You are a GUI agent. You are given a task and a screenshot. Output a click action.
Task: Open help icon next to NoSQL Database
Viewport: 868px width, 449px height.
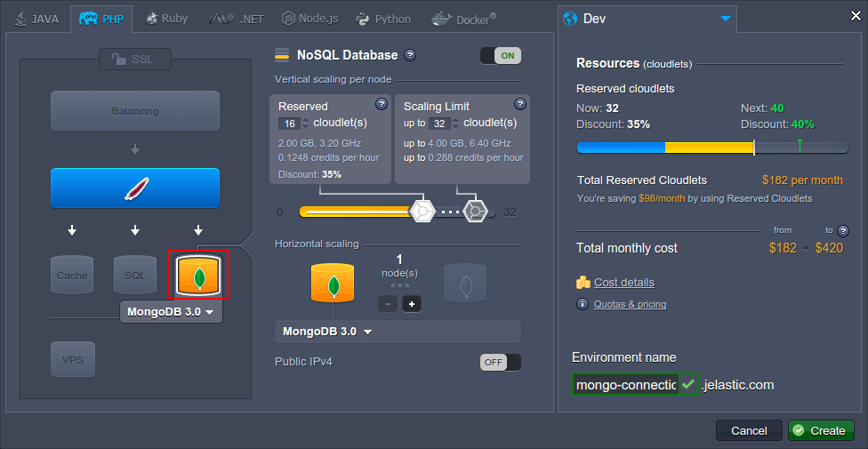click(x=410, y=55)
